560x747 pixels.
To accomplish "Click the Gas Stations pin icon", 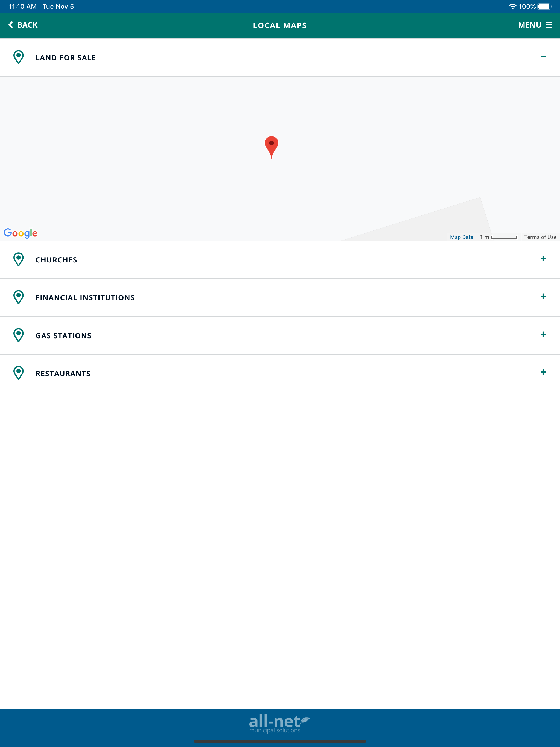I will [19, 335].
